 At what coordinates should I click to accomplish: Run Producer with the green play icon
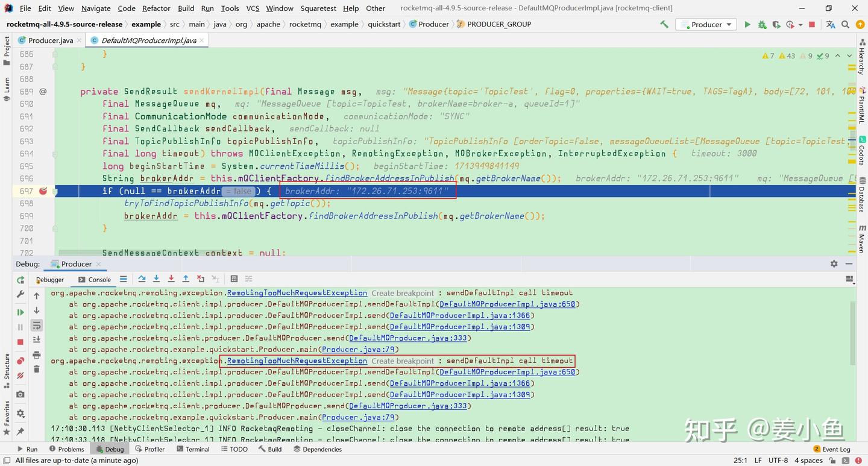point(747,25)
